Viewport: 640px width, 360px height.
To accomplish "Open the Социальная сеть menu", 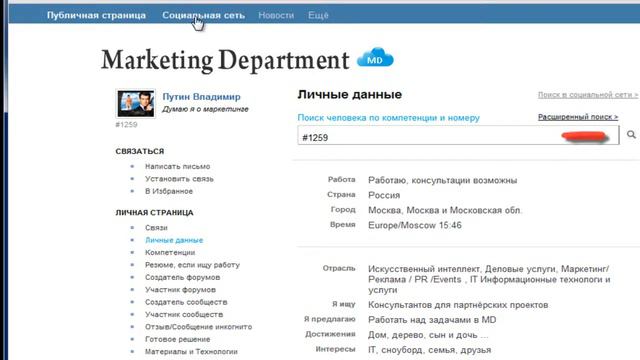I will pos(203,15).
